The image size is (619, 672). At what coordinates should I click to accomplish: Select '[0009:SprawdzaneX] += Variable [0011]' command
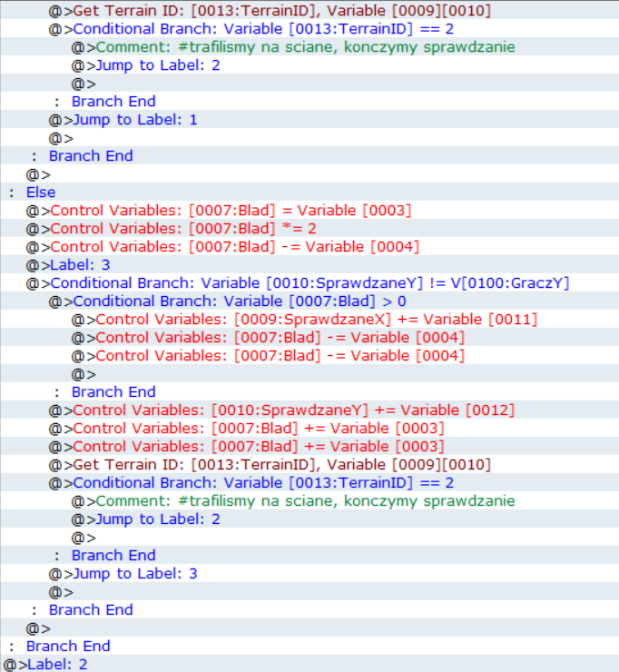coord(309,320)
